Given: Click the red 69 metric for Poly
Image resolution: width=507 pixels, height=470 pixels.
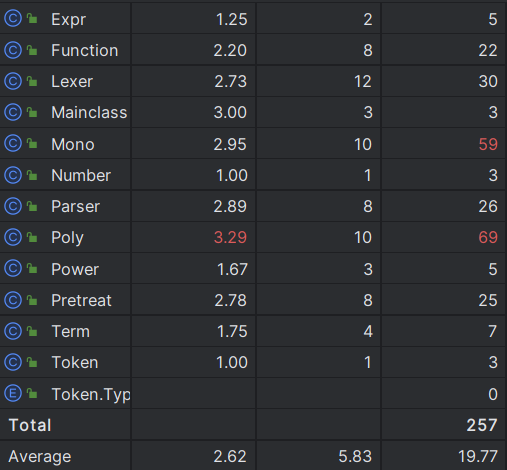Looking at the screenshot, I should (488, 237).
